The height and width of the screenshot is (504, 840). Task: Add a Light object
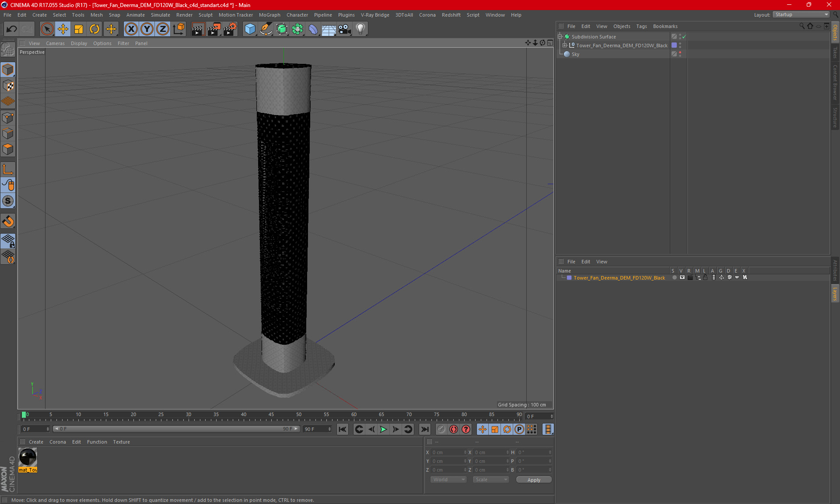point(360,29)
